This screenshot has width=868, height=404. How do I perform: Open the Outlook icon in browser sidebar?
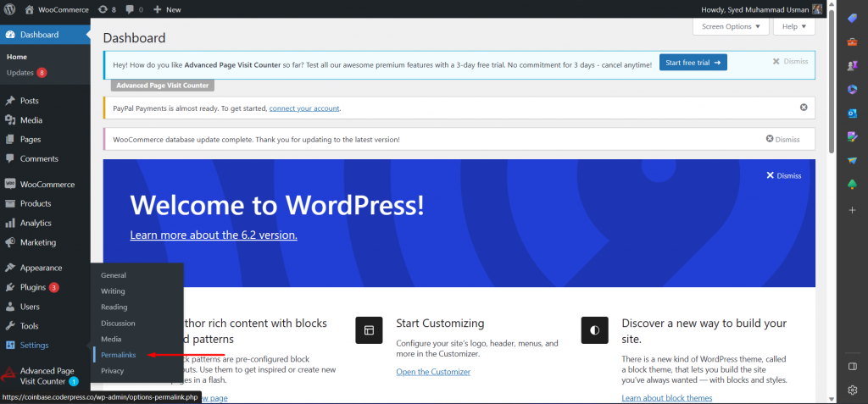(x=853, y=113)
